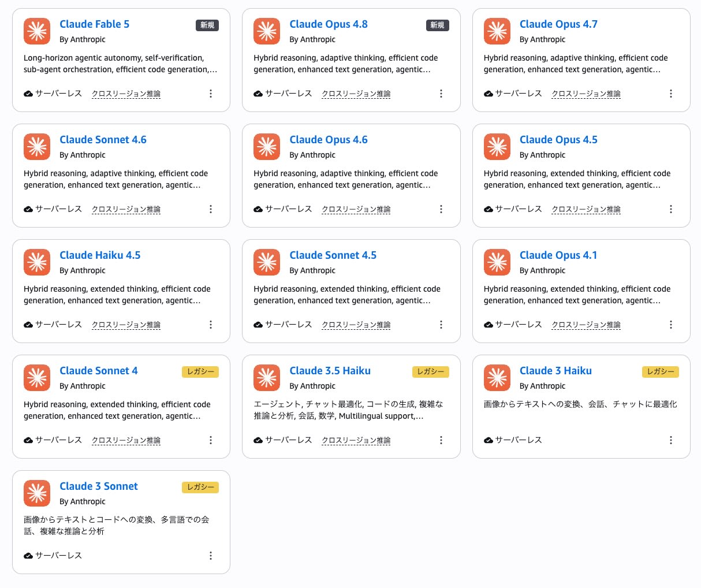Open the Claude Sonnet 4.6 model link
Image resolution: width=701 pixels, height=588 pixels.
point(103,140)
